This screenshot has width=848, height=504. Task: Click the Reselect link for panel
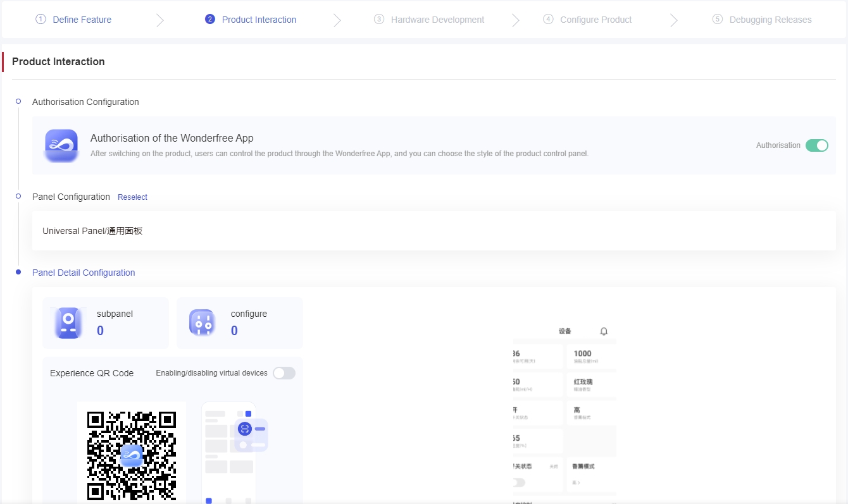click(x=132, y=197)
